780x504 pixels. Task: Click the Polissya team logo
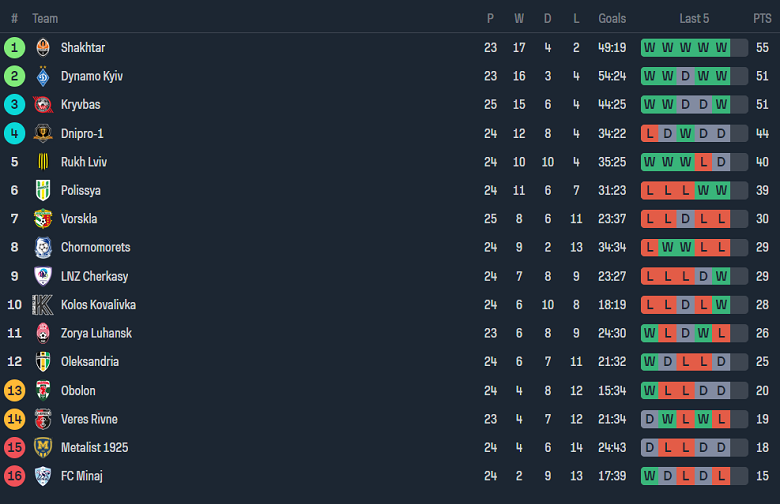tap(43, 190)
